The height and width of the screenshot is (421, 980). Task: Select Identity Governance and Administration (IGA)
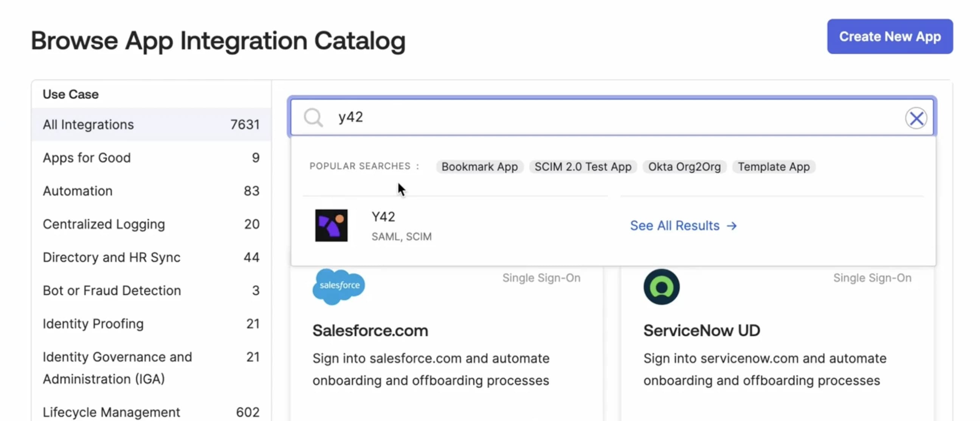point(151,368)
